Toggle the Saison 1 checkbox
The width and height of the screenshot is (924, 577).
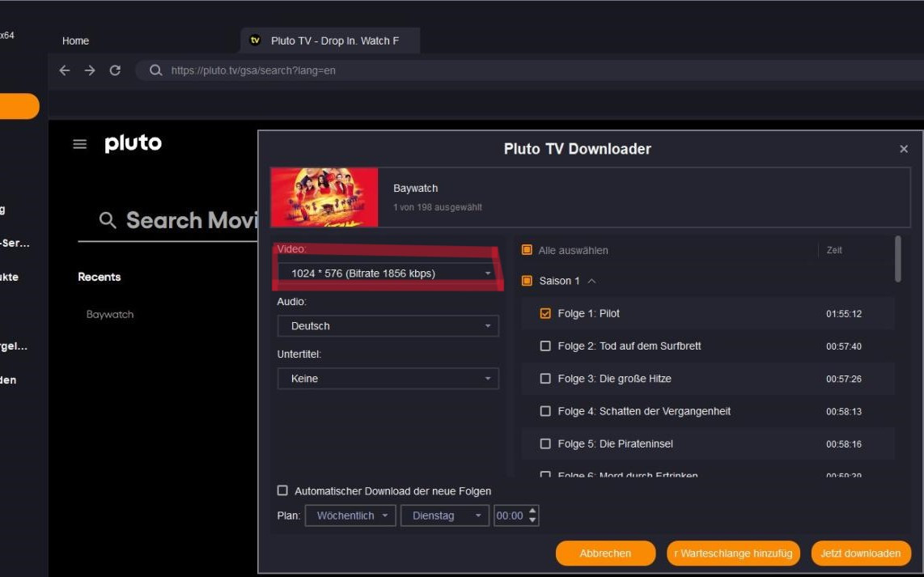click(527, 281)
